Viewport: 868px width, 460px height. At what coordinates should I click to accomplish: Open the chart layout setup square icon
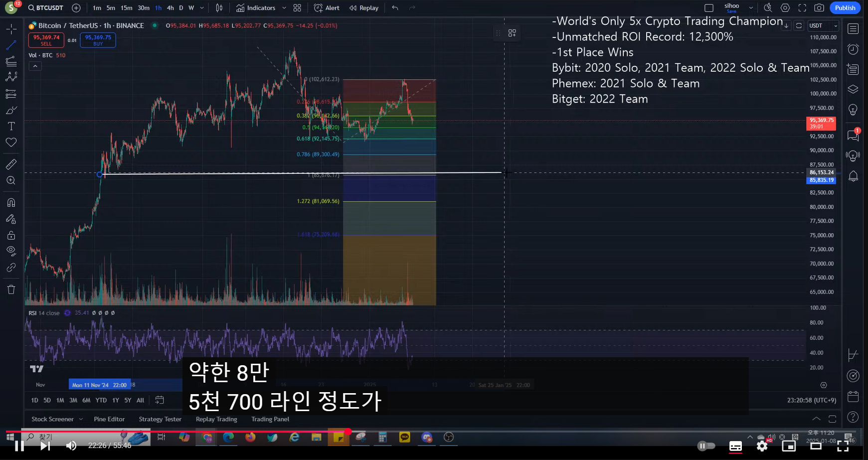[x=709, y=8]
